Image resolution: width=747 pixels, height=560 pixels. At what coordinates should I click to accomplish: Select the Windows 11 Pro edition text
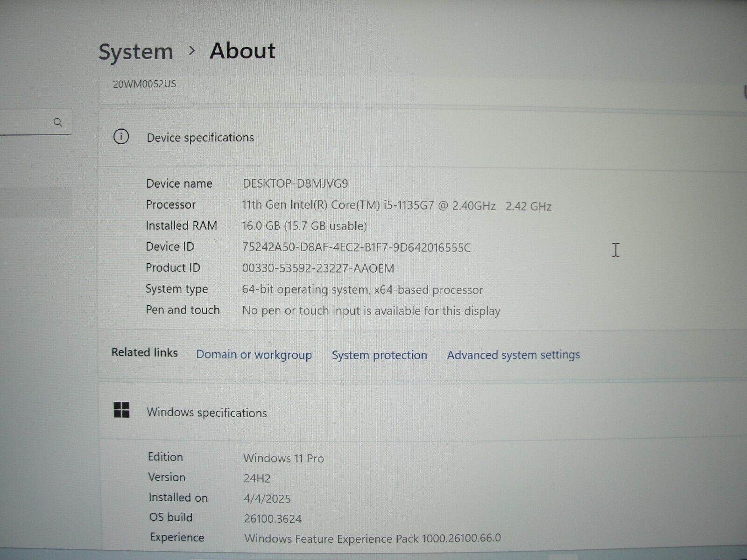tap(283, 458)
